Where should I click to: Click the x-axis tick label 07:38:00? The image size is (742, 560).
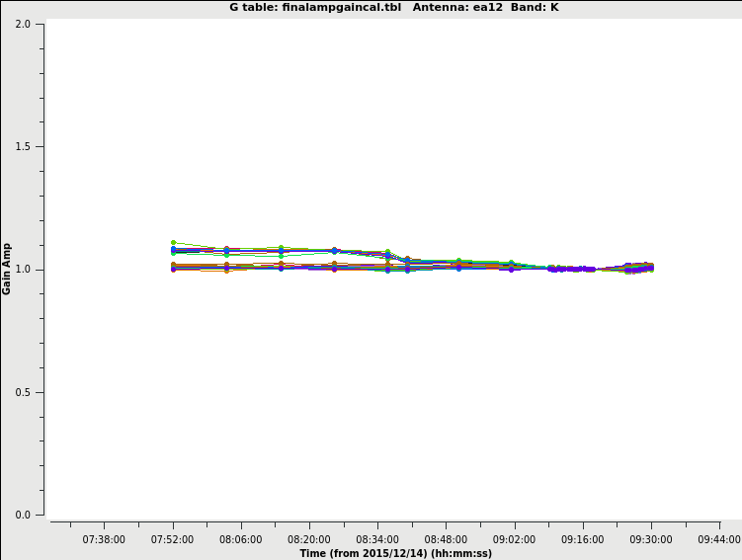[x=104, y=539]
